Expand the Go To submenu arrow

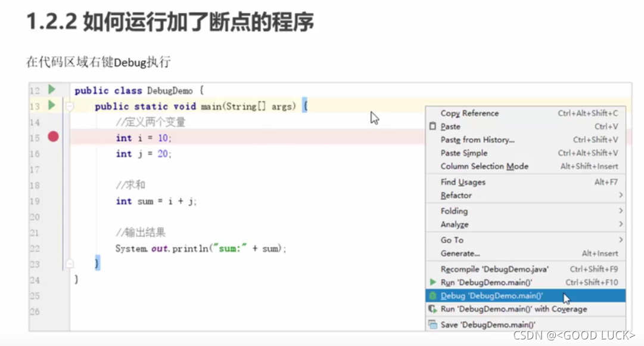coord(621,240)
